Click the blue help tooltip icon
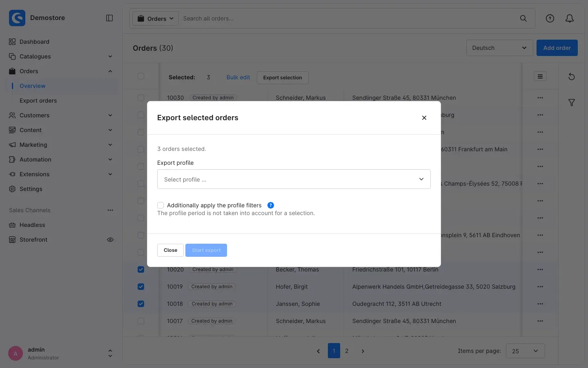Image resolution: width=588 pixels, height=368 pixels. pos(271,205)
